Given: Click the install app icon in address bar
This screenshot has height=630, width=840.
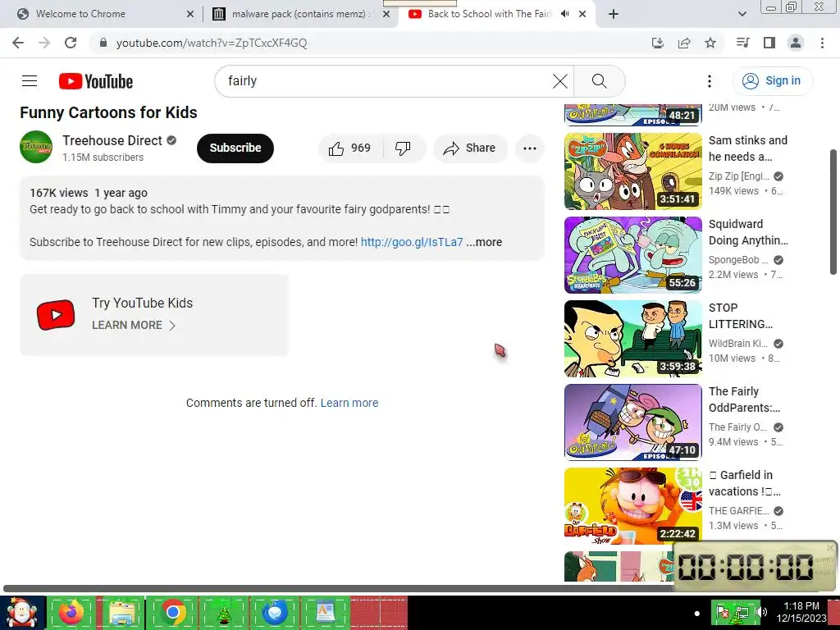Looking at the screenshot, I should (657, 43).
